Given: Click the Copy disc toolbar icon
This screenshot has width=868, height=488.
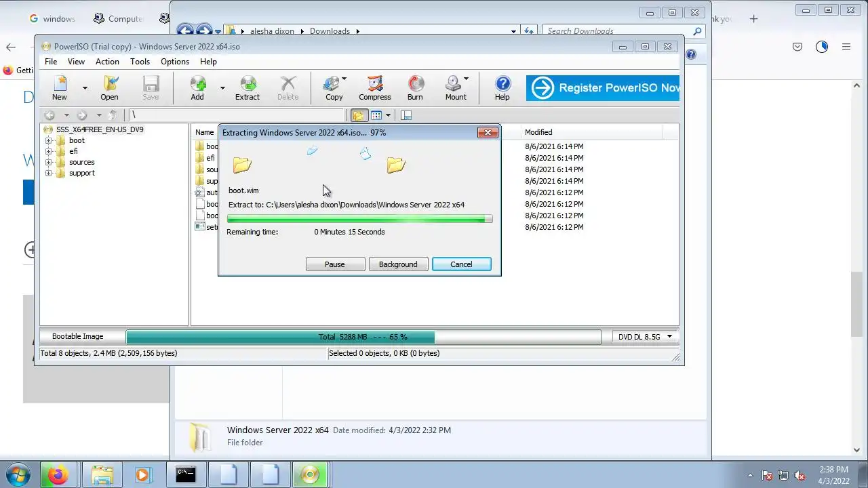Looking at the screenshot, I should pos(334,88).
